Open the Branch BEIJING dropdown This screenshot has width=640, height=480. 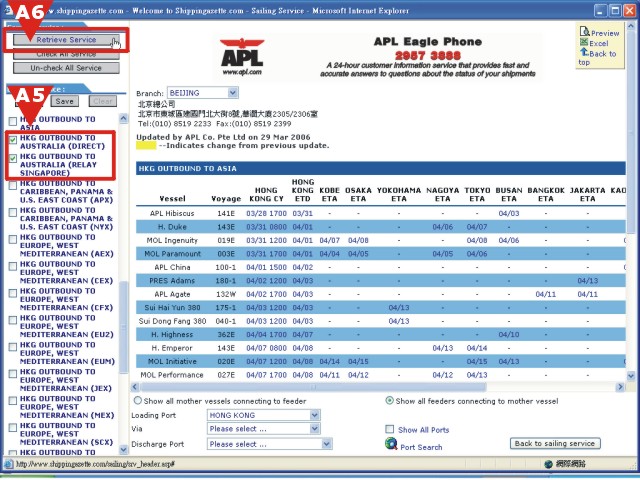203,93
